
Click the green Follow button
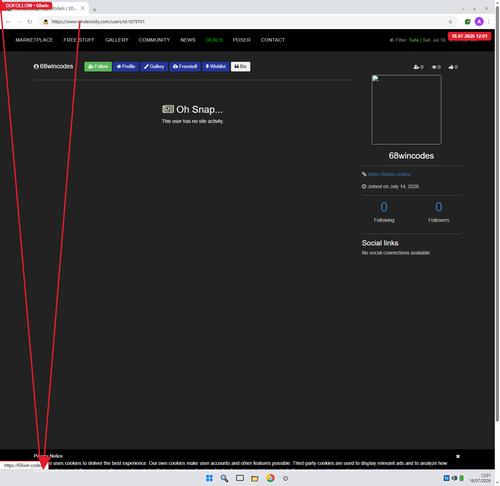point(98,67)
